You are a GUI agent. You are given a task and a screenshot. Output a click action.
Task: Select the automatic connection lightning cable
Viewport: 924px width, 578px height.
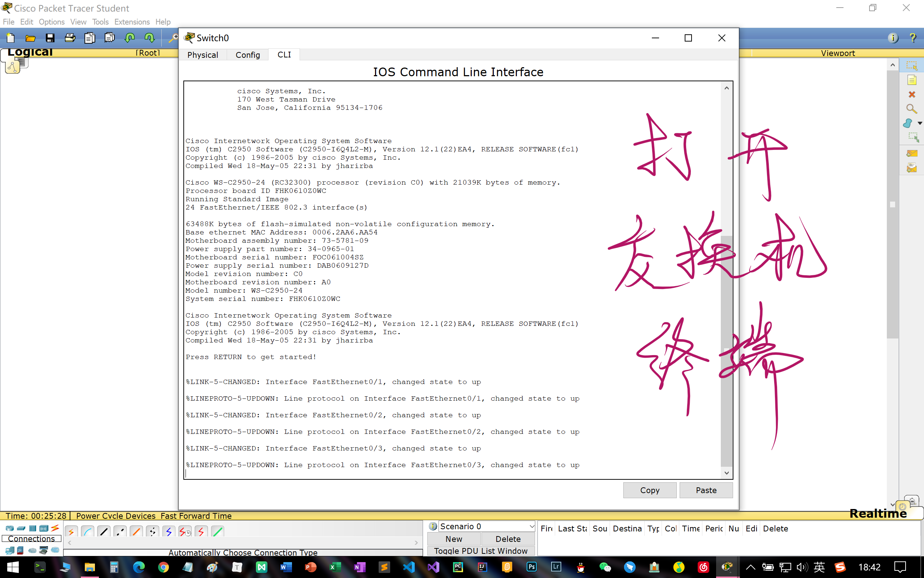click(71, 531)
